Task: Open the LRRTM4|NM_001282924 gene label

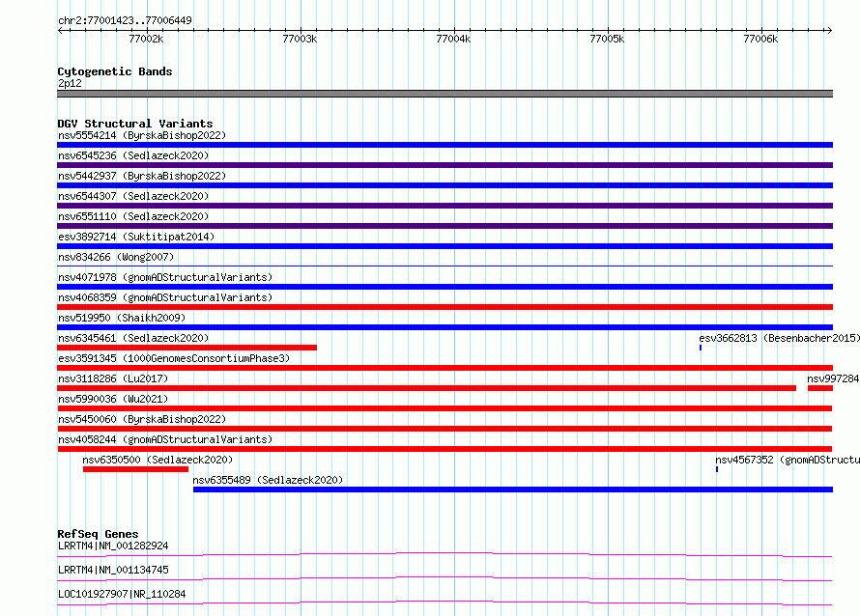Action: 113,546
